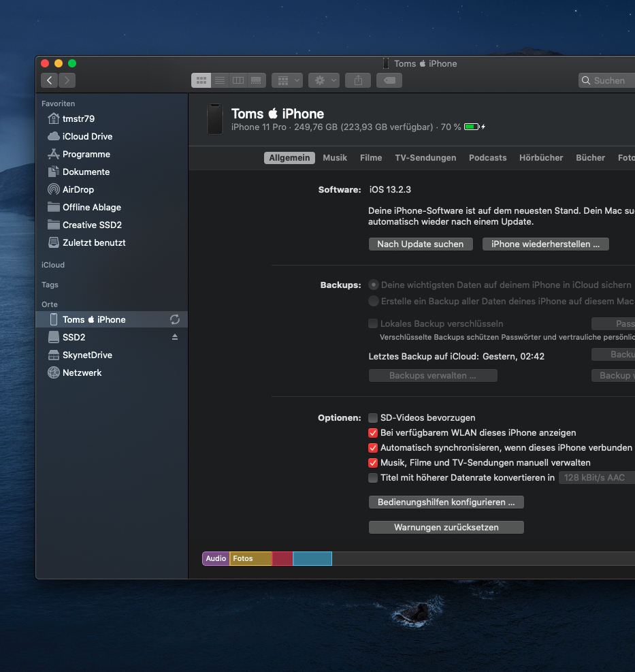635x672 pixels.
Task: Open the Programme folder in sidebar
Action: pyautogui.click(x=112, y=154)
